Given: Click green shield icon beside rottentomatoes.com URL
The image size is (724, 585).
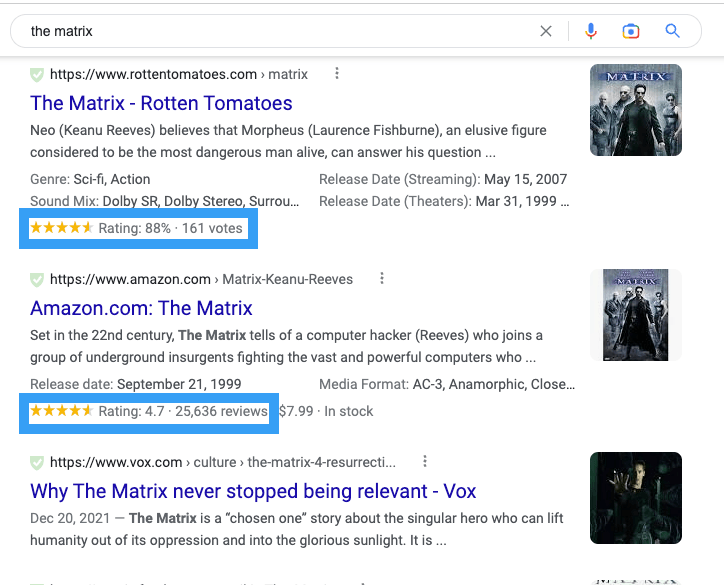Looking at the screenshot, I should click(x=37, y=74).
